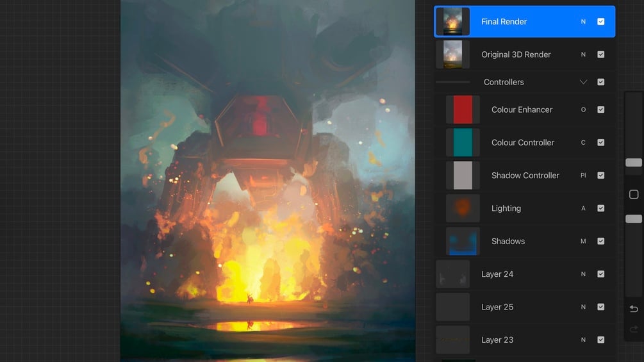Click the teal Colour Controller thumbnail

pos(463,142)
